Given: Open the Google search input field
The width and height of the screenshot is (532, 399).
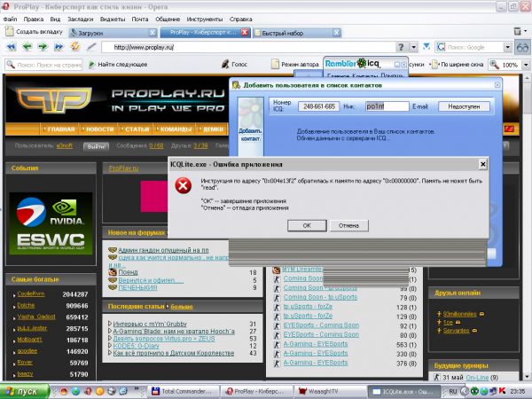Looking at the screenshot, I should [x=473, y=47].
